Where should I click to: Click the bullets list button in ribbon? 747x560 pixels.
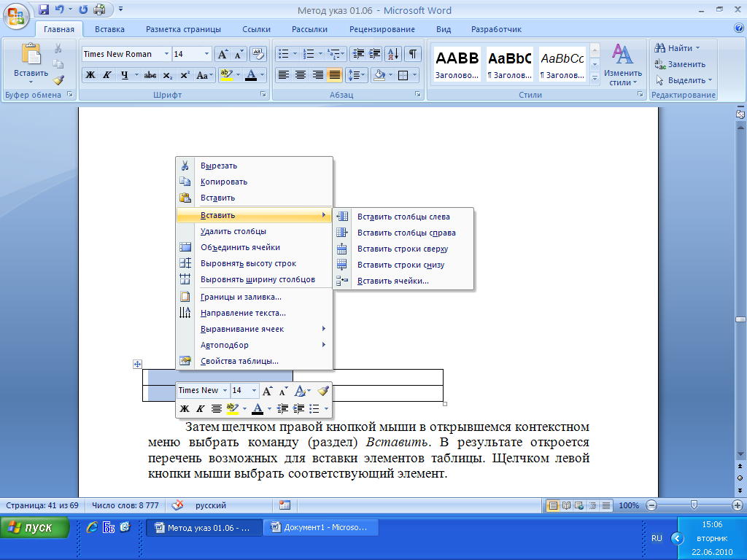tap(284, 54)
